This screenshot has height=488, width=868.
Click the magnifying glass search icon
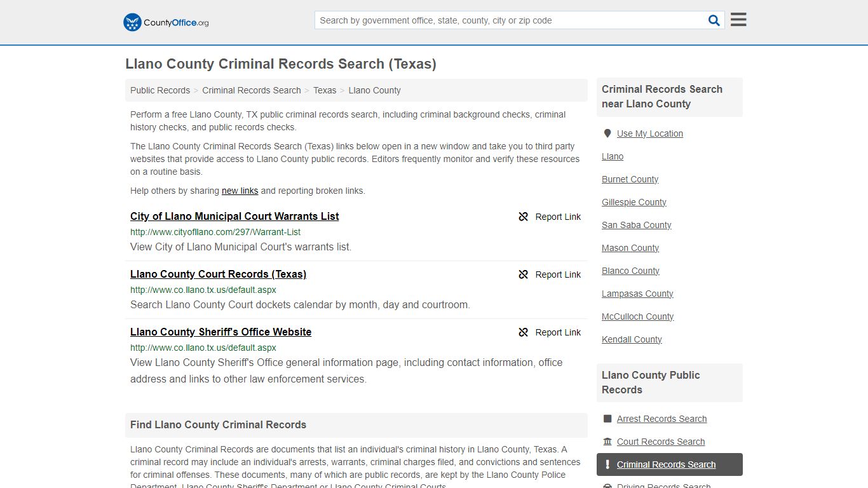click(x=714, y=20)
